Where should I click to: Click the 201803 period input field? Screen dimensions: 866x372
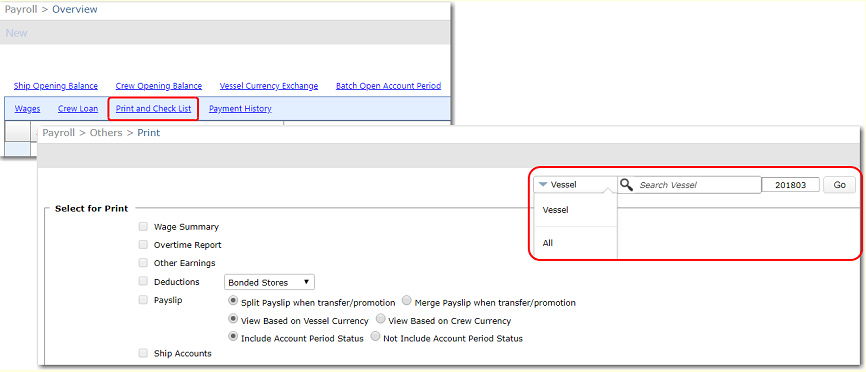790,185
